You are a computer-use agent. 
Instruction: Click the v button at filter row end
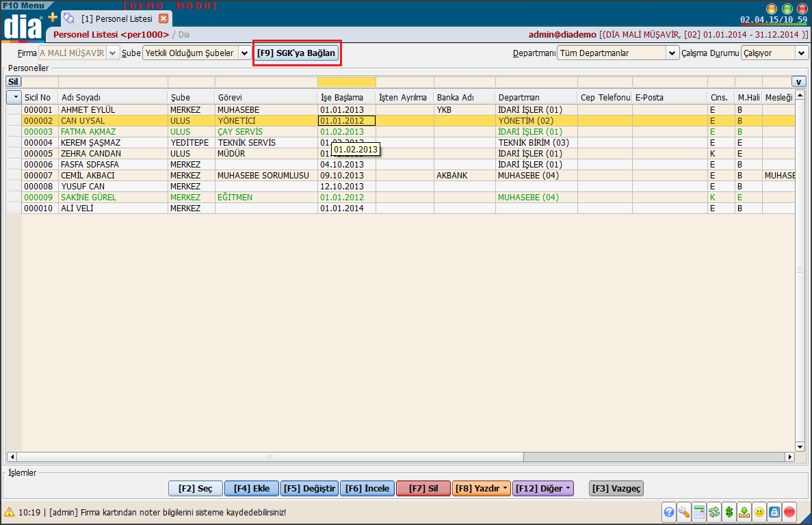(x=798, y=82)
